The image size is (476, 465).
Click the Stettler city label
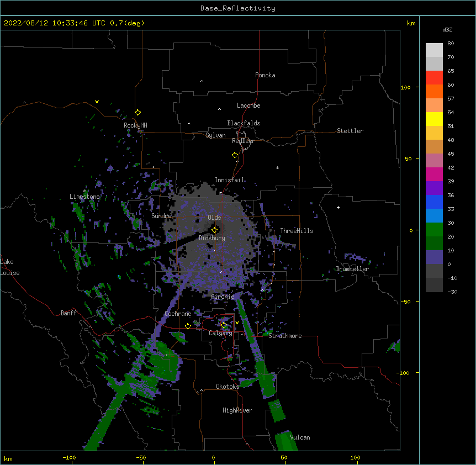pos(350,131)
